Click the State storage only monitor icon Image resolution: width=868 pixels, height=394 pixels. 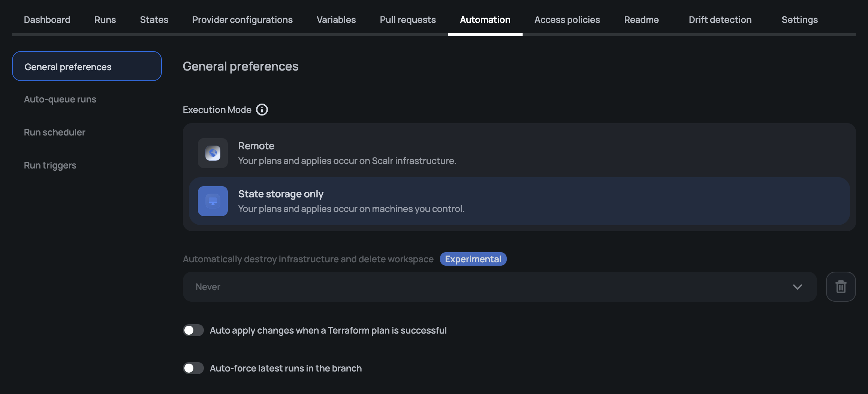pyautogui.click(x=213, y=201)
